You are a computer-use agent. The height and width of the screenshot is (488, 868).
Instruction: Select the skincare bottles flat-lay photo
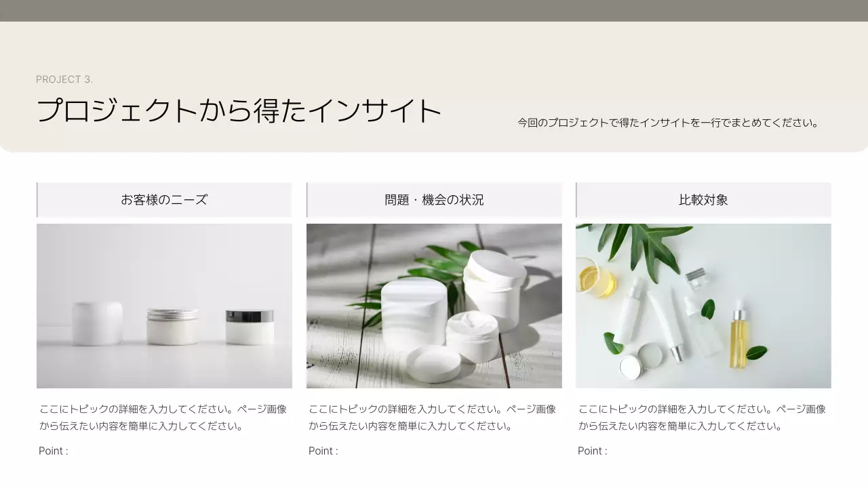703,306
